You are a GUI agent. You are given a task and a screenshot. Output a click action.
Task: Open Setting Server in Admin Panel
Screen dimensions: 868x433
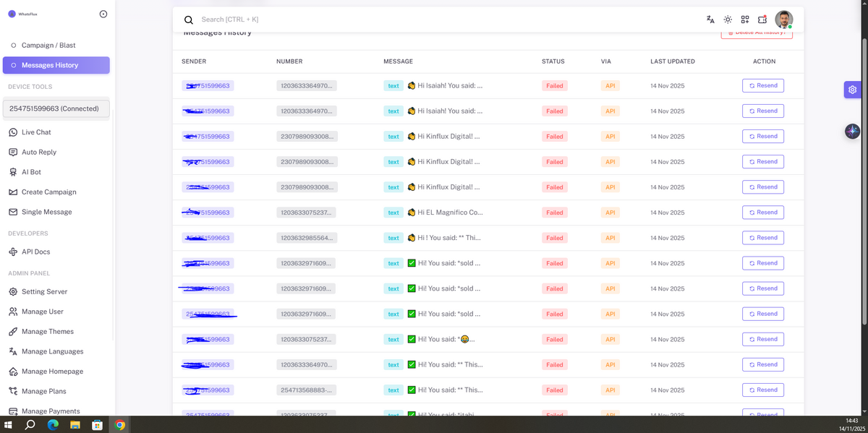(44, 291)
